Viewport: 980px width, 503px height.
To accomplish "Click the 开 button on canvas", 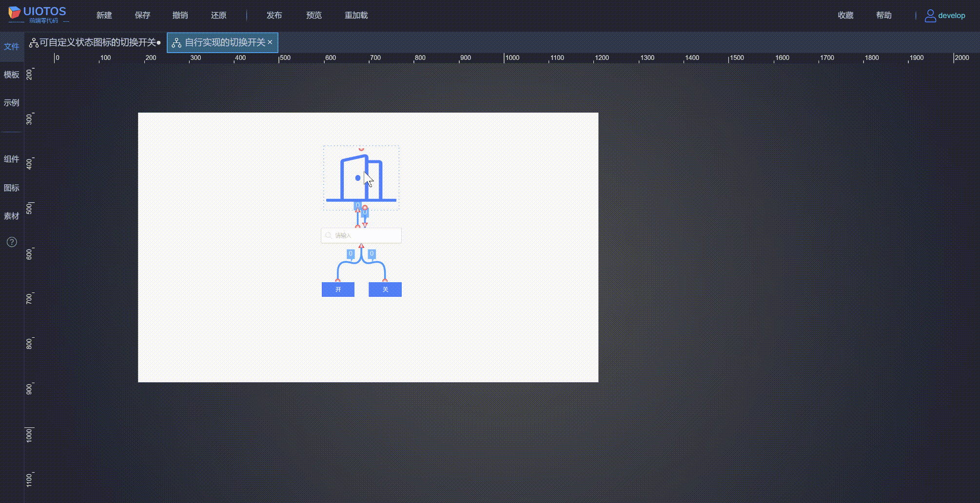I will [x=338, y=290].
